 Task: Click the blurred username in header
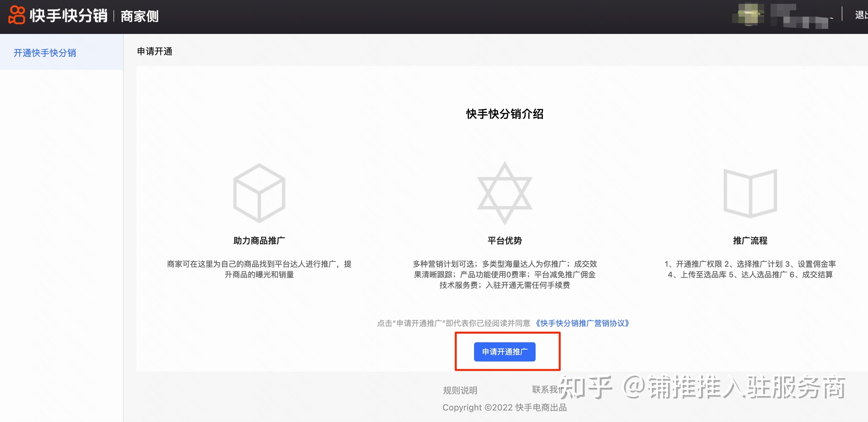(x=799, y=16)
